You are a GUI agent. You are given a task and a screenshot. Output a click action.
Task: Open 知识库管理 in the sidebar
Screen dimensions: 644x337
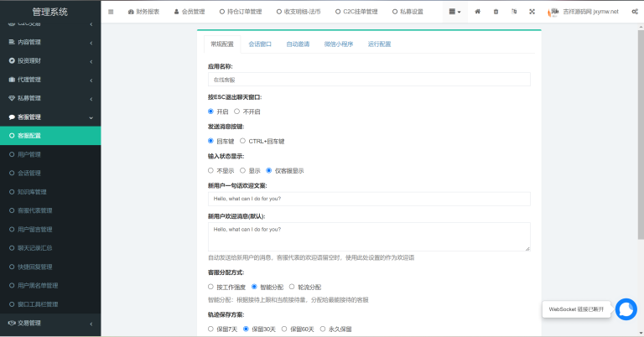(x=32, y=192)
